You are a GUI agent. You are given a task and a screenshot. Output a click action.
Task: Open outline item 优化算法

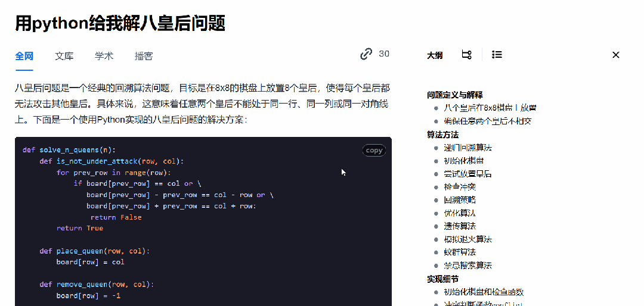point(460,213)
